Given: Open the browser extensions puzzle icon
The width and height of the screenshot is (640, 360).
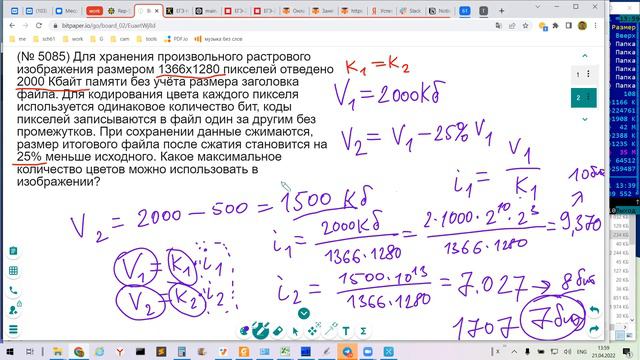Looking at the screenshot, I should point(555,26).
